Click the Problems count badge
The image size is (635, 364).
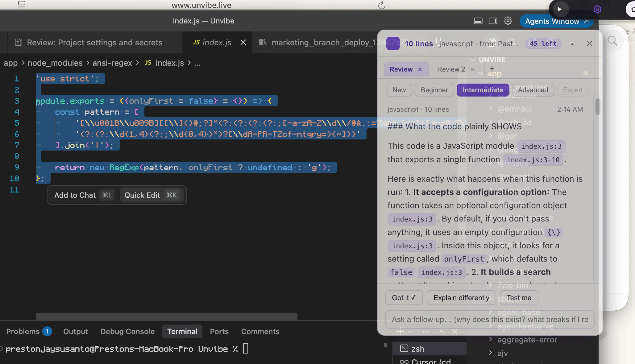coord(47,331)
